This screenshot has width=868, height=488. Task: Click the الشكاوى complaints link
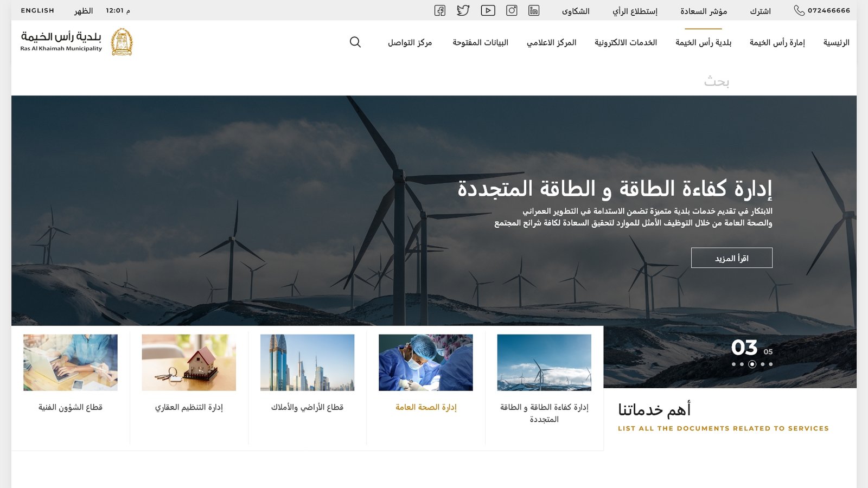pyautogui.click(x=576, y=11)
